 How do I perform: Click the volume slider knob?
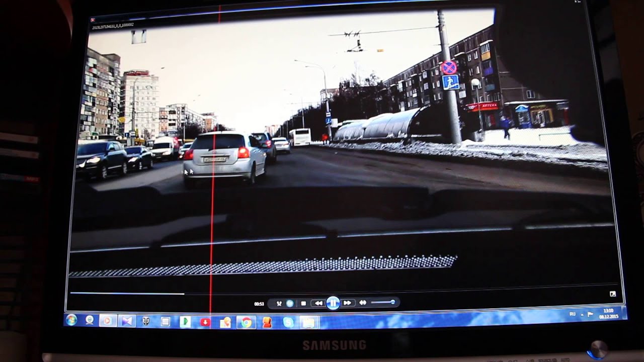click(x=392, y=302)
